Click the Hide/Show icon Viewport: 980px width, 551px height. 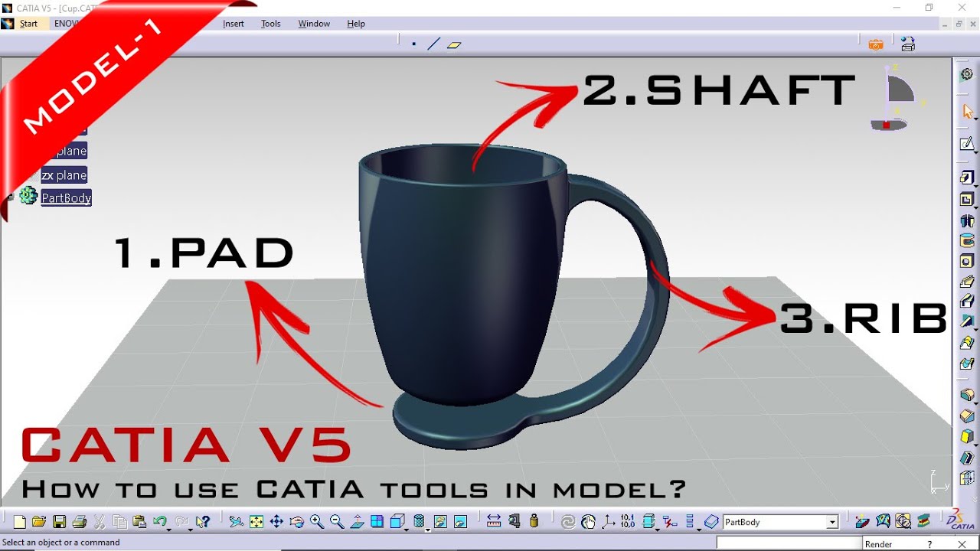(440, 522)
